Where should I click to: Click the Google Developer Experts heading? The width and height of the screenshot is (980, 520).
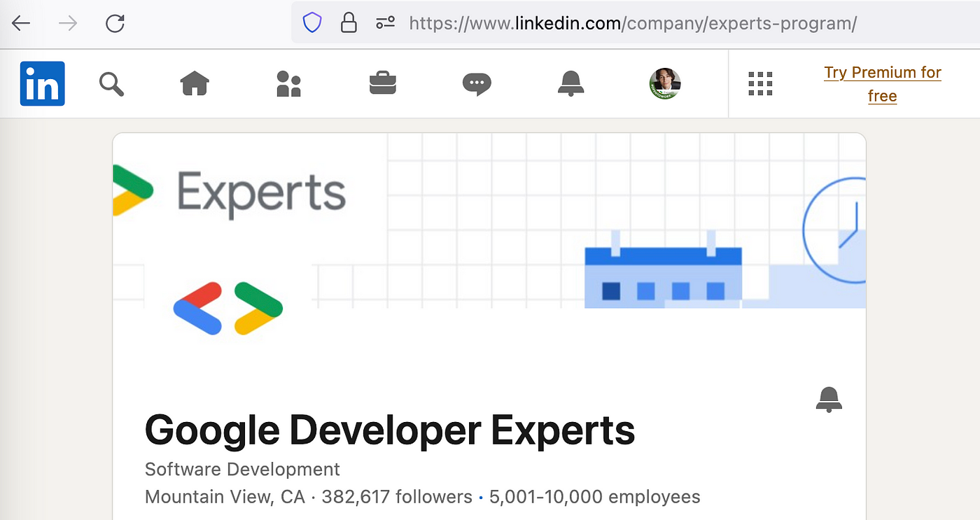[x=390, y=430]
